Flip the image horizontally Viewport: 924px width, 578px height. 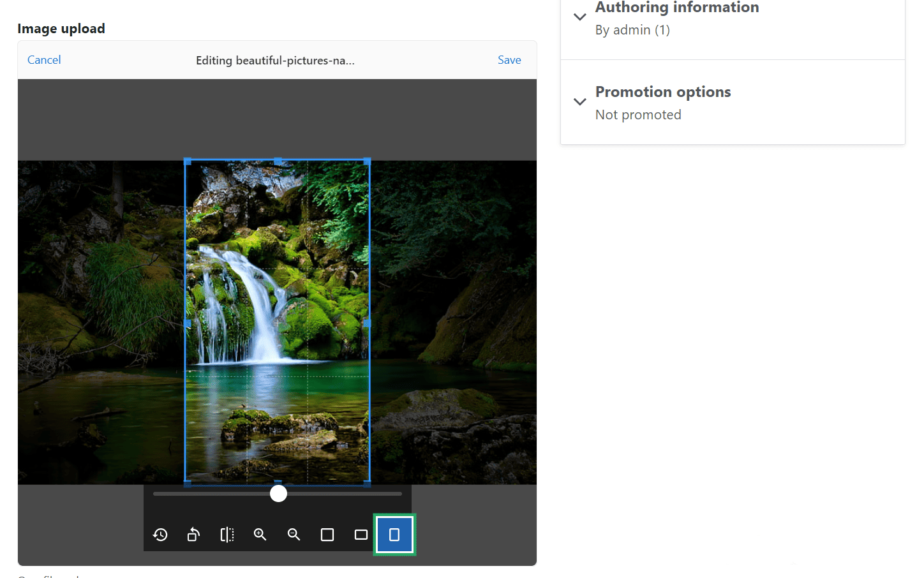(227, 535)
